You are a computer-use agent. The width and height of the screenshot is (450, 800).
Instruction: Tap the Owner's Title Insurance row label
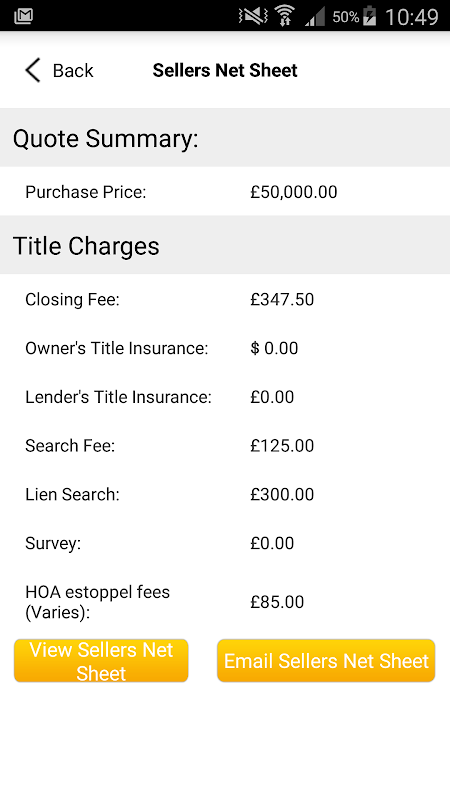(x=117, y=348)
